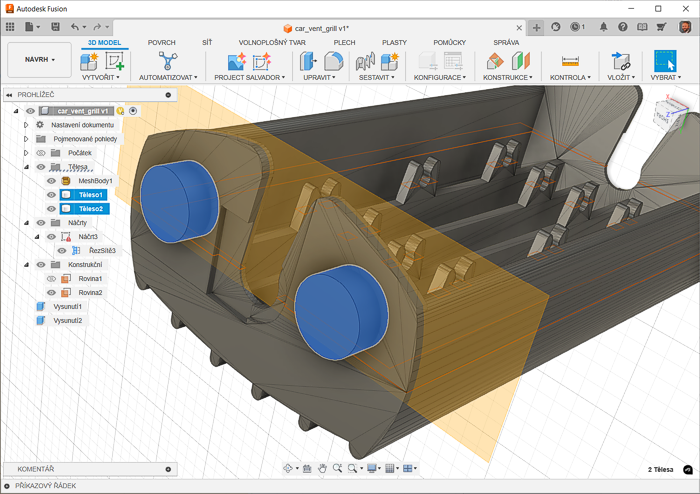Viewport: 700px width, 494px height.
Task: Click the Insert Derive icon
Action: [621, 62]
